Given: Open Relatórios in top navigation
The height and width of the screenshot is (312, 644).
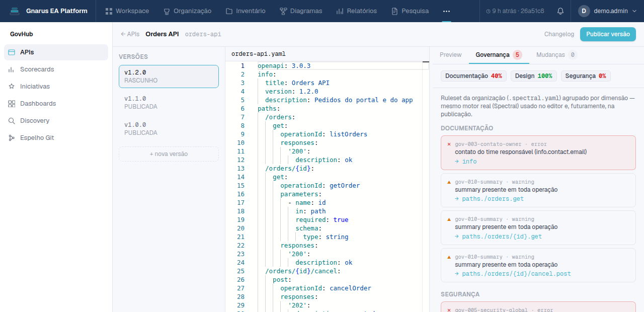Looking at the screenshot, I should [356, 11].
